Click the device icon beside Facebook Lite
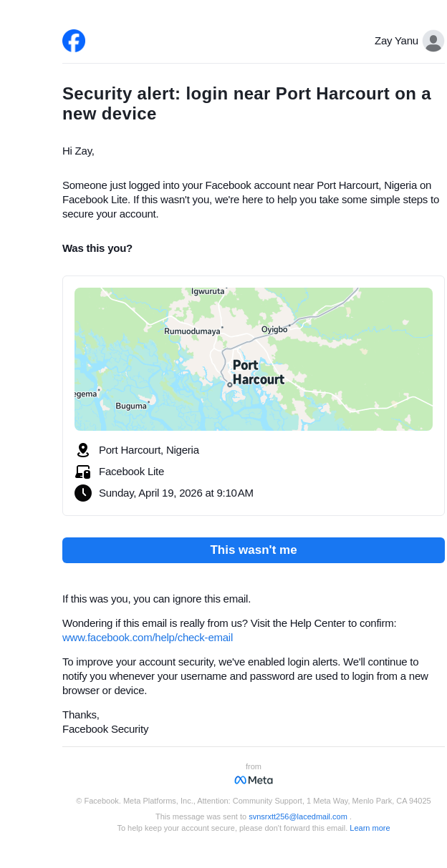Image resolution: width=447 pixels, height=868 pixels. coord(83,472)
